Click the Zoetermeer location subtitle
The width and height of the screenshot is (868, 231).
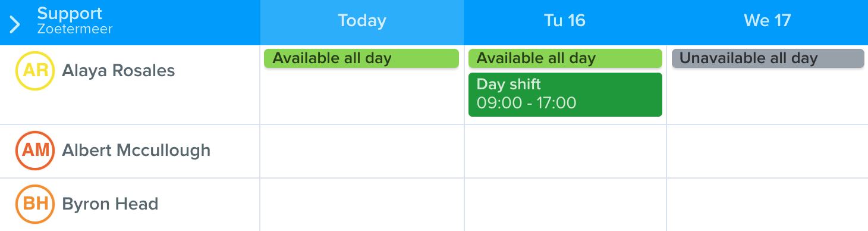(x=75, y=29)
